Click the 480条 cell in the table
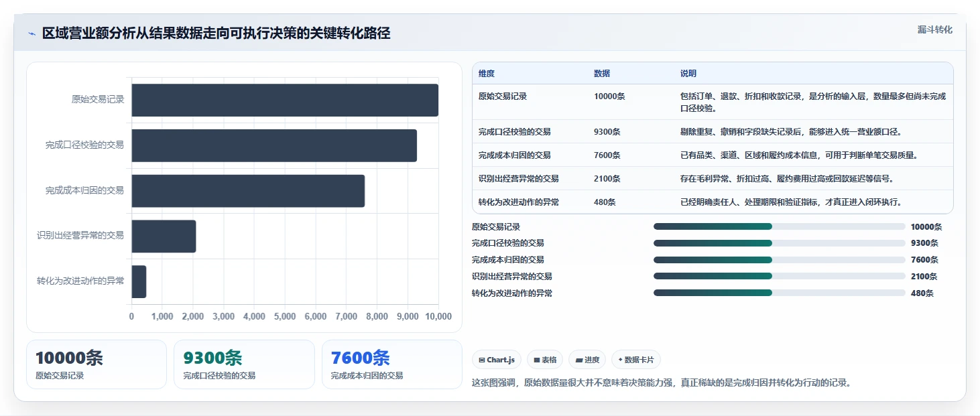 [x=605, y=202]
